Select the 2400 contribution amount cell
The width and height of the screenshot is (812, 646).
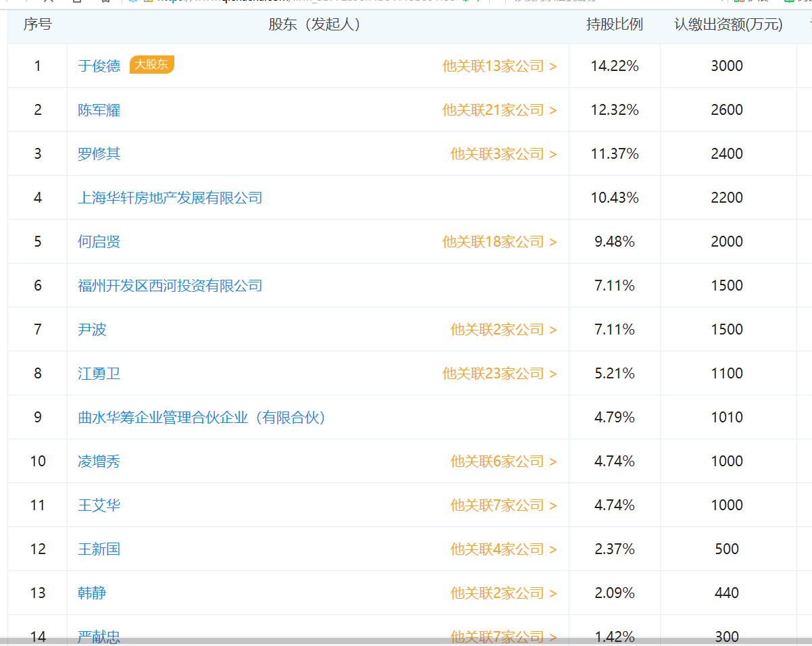pyautogui.click(x=727, y=153)
